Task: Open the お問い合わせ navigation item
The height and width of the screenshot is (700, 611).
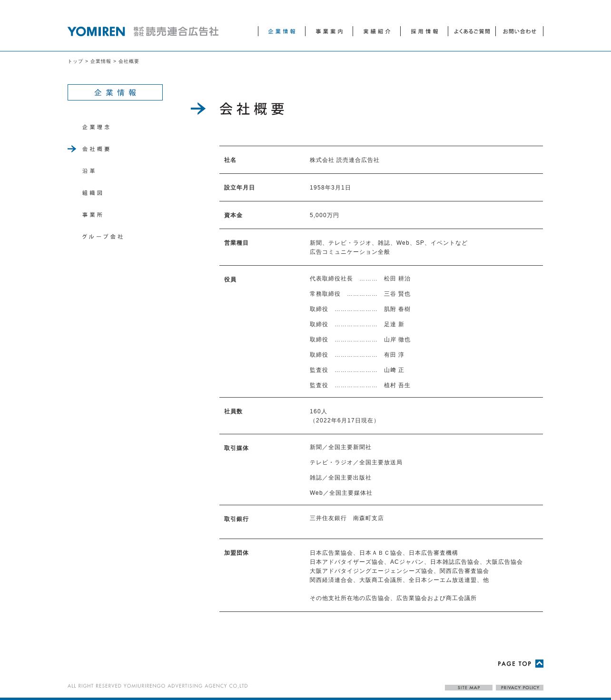Action: pyautogui.click(x=520, y=31)
